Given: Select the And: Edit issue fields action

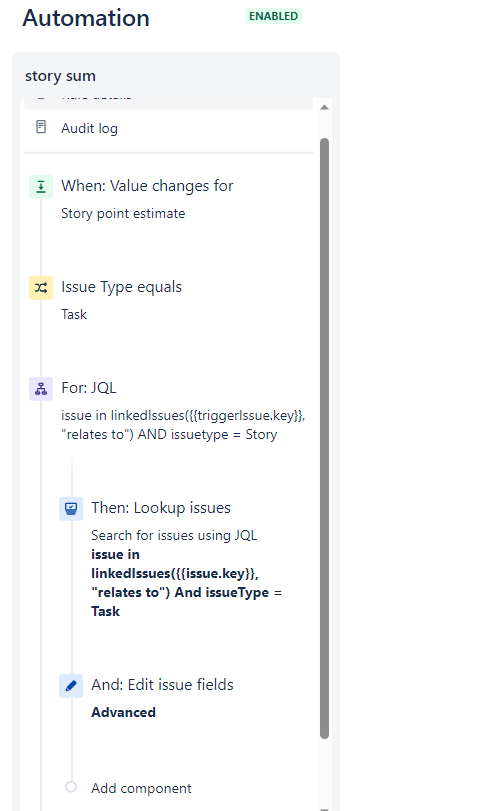Looking at the screenshot, I should tap(162, 685).
